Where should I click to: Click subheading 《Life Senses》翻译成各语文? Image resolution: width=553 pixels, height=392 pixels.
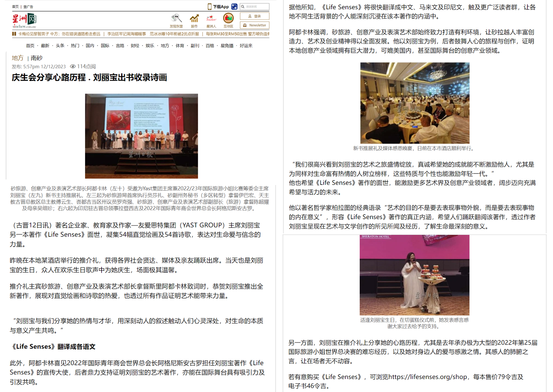tap(53, 346)
